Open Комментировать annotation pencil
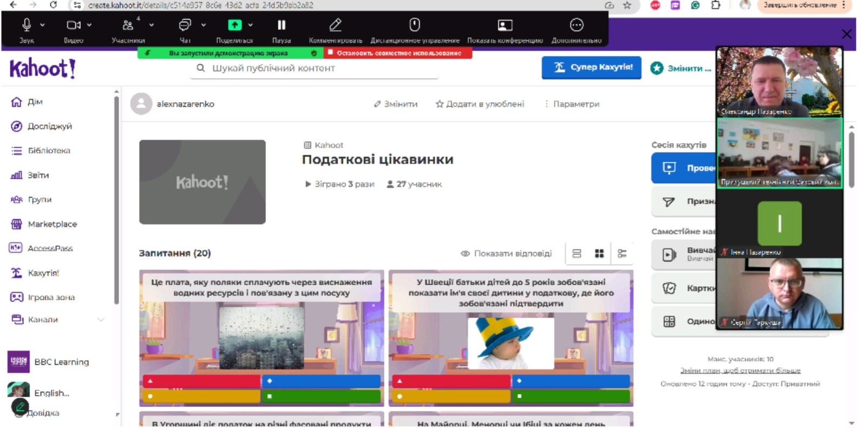 tap(336, 25)
